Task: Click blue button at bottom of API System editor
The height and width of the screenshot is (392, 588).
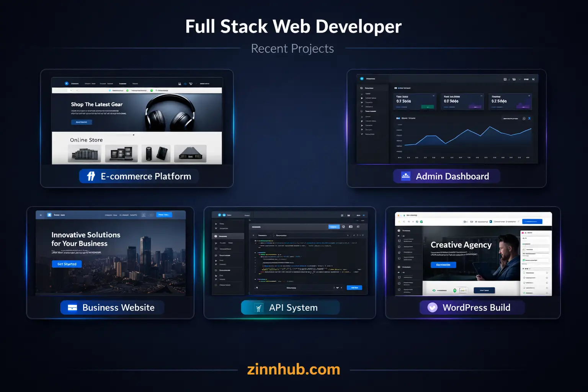Action: coord(354,287)
